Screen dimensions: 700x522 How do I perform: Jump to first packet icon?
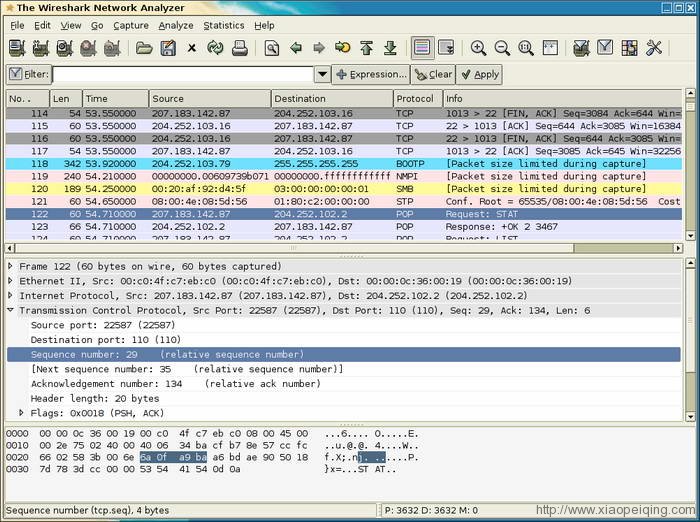click(x=367, y=48)
